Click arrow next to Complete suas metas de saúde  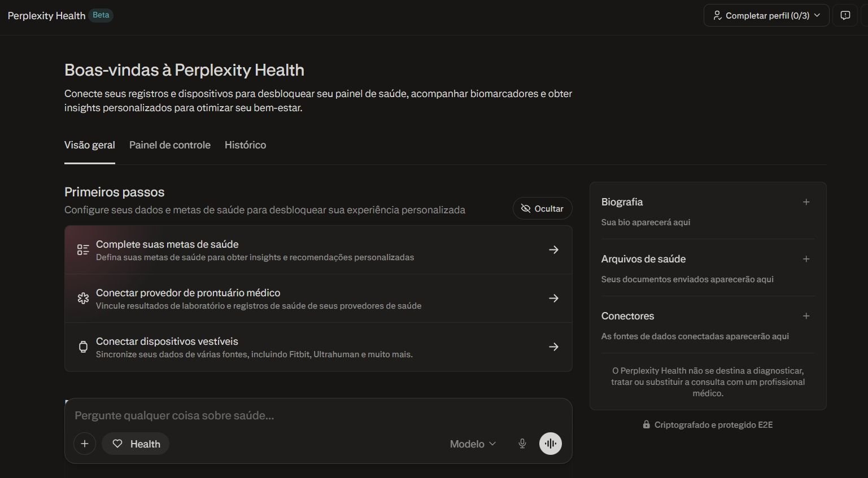click(553, 250)
